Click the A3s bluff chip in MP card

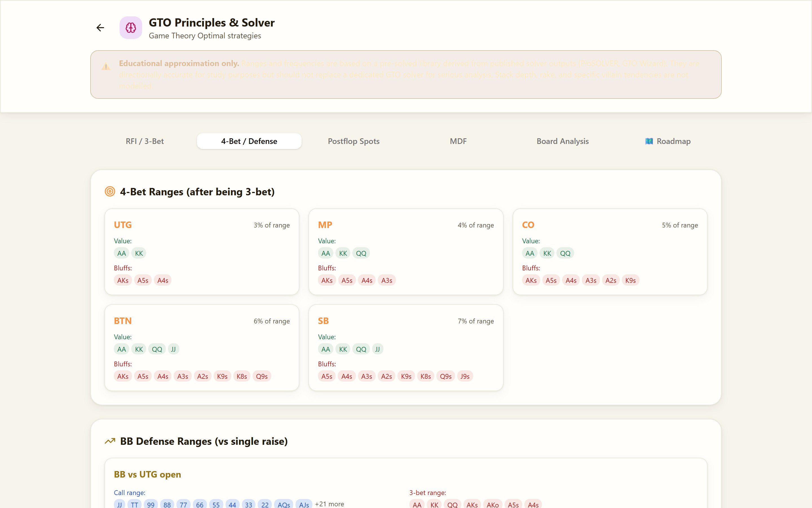click(387, 280)
